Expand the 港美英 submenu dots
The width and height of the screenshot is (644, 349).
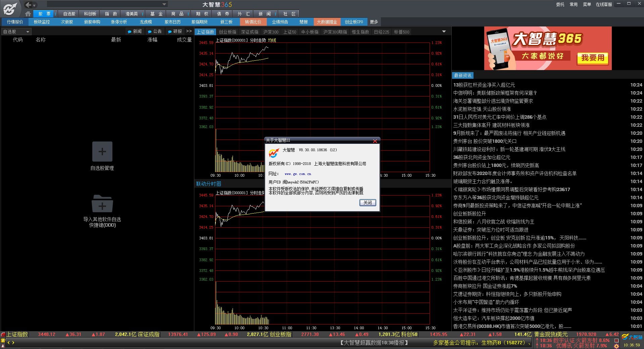coord(143,14)
